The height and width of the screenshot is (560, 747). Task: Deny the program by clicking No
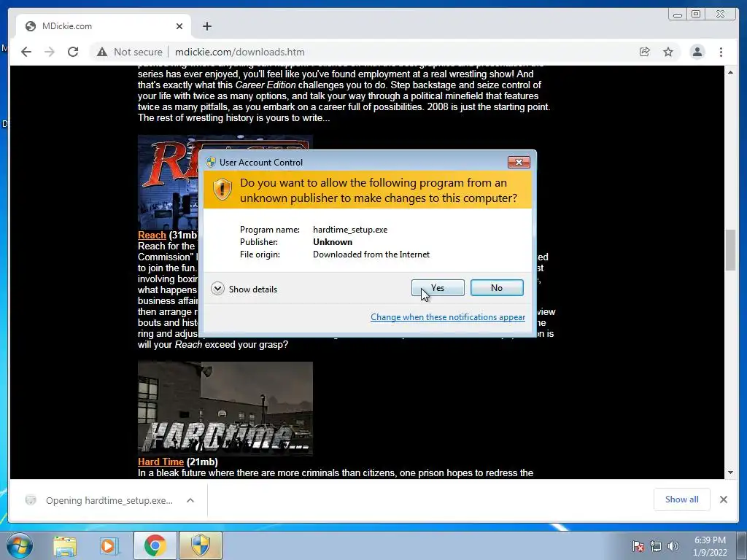(497, 287)
